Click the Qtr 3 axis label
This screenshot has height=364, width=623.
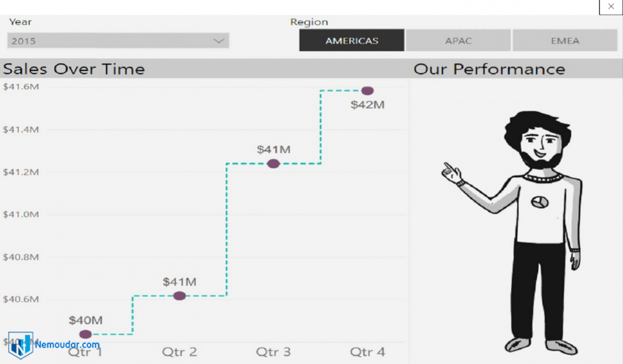coord(273,352)
